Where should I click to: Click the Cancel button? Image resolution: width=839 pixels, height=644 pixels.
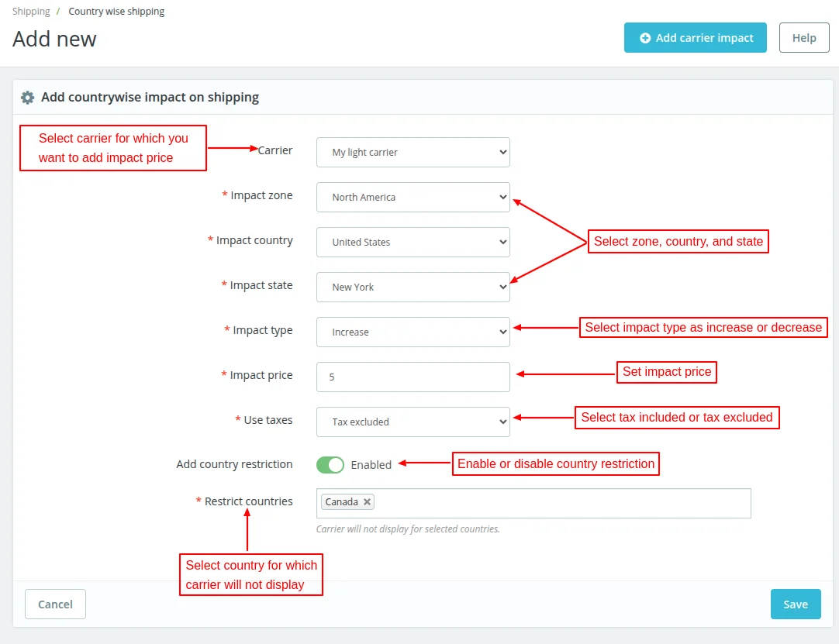pos(55,604)
